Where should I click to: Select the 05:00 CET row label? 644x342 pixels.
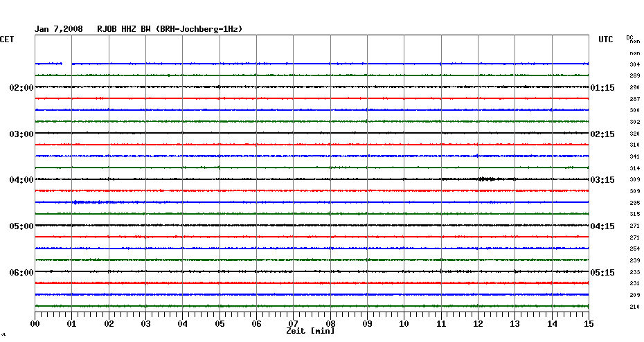coord(21,226)
